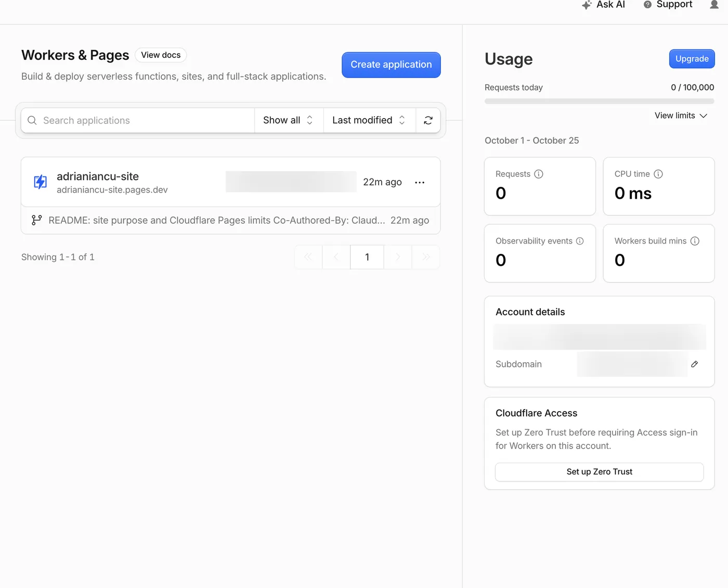Click the git branch icon beside README commit
The image size is (728, 588).
point(36,220)
